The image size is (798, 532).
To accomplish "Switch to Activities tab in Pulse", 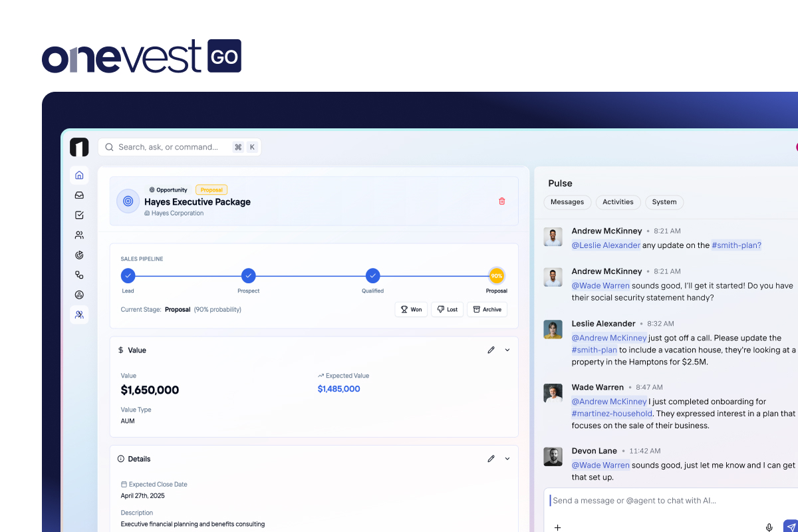I will pyautogui.click(x=618, y=202).
